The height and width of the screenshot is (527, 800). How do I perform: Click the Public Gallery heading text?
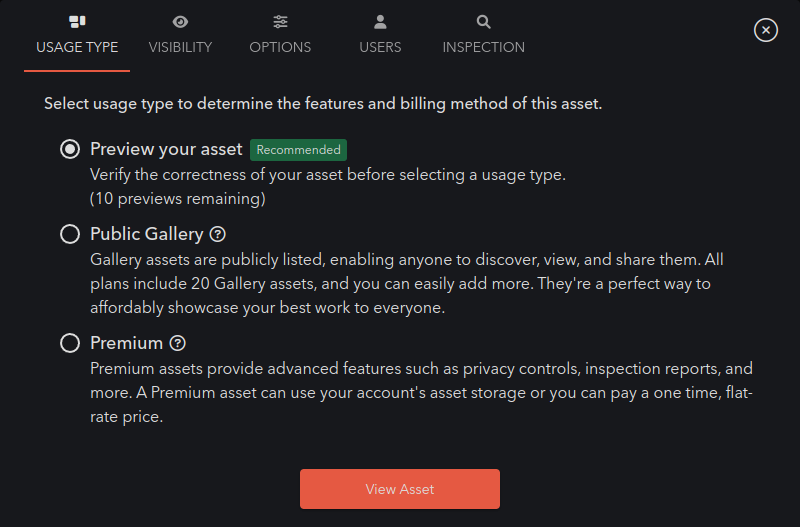[x=147, y=234]
